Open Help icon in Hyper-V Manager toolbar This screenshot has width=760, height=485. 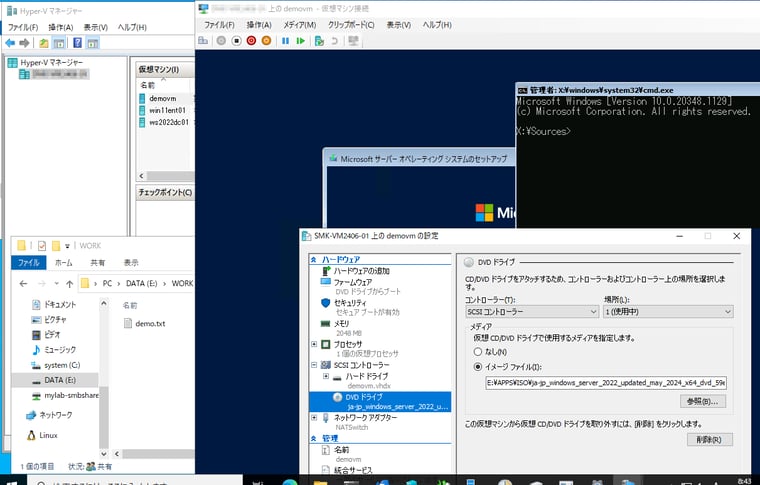[78, 43]
